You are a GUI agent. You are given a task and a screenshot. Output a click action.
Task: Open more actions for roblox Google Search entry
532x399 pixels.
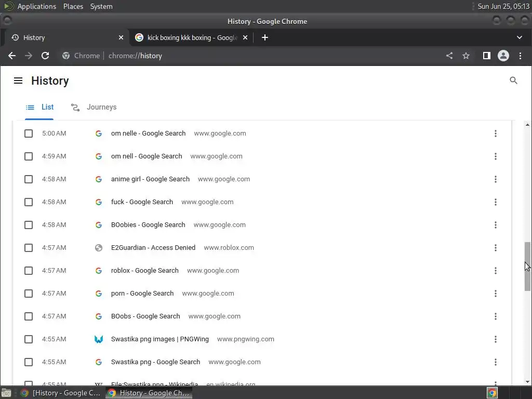(x=495, y=270)
